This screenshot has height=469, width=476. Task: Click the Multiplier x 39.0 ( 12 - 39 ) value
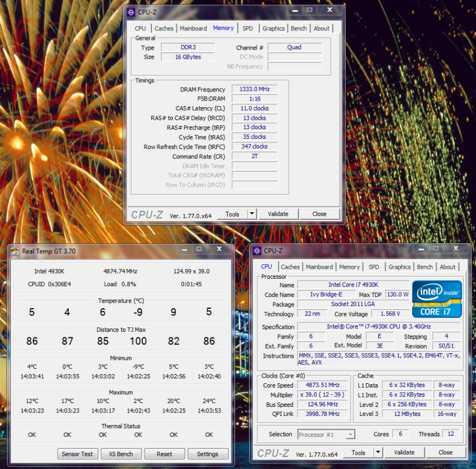click(322, 395)
